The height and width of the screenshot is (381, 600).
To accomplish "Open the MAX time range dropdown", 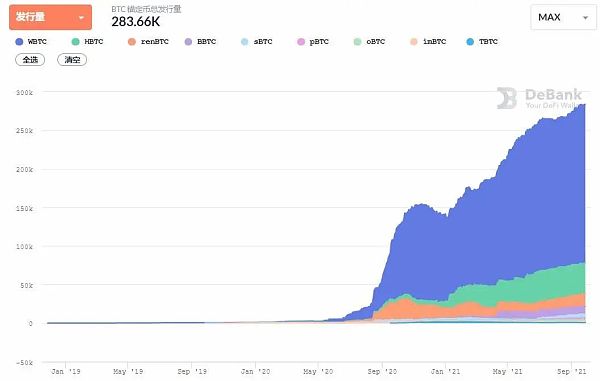I will (x=563, y=17).
